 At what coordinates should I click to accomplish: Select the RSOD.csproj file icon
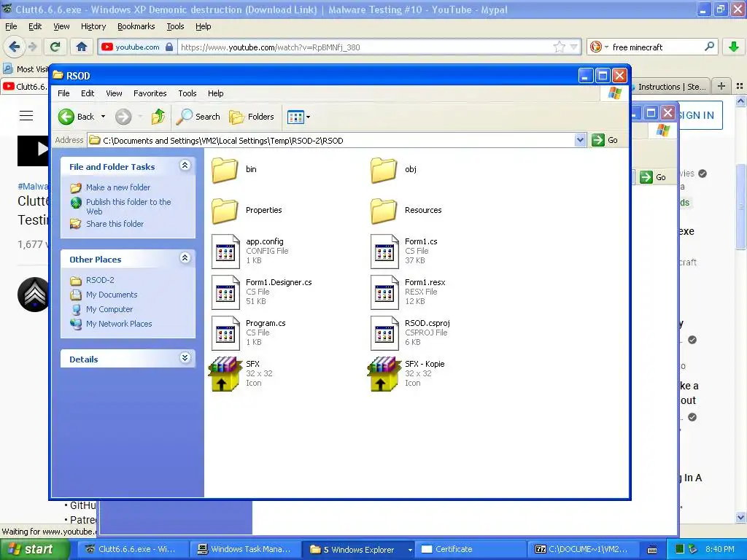tap(384, 333)
